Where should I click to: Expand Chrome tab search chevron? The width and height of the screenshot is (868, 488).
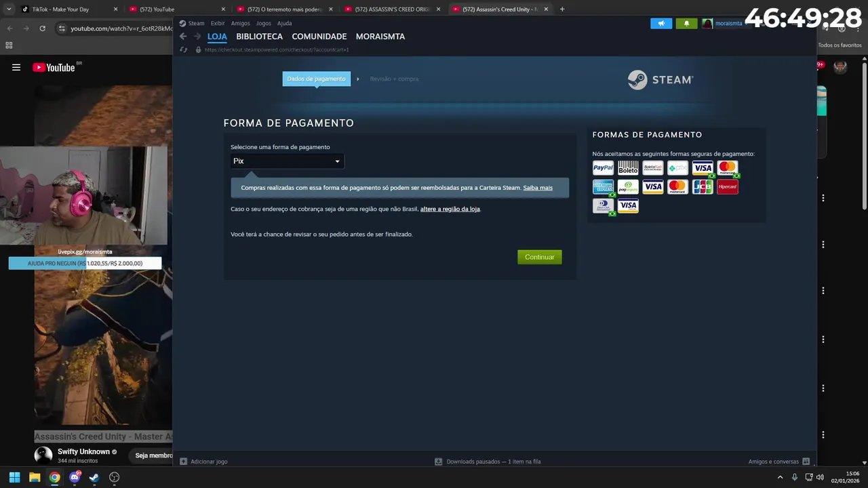coord(9,9)
